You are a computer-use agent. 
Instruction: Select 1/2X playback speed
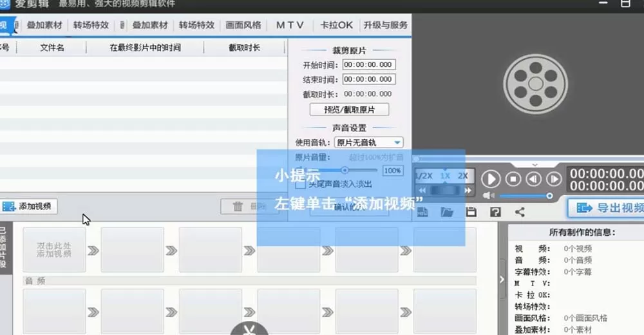coord(424,176)
